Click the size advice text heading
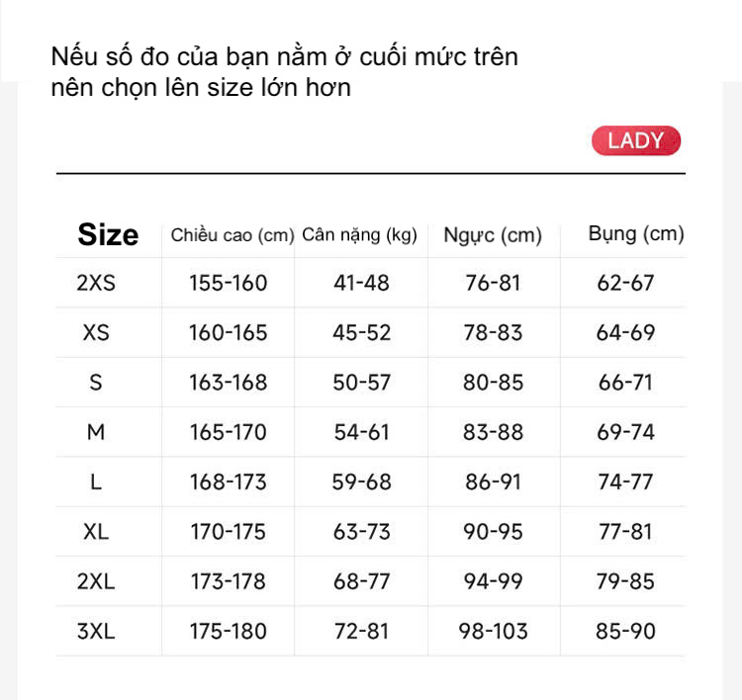742x700 pixels. (x=284, y=72)
